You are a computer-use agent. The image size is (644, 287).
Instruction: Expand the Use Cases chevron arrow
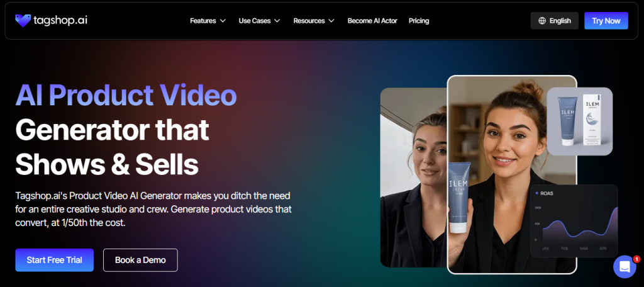point(277,21)
